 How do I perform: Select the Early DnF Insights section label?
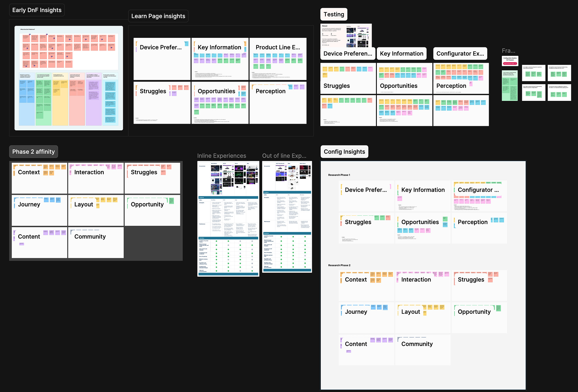tap(37, 10)
